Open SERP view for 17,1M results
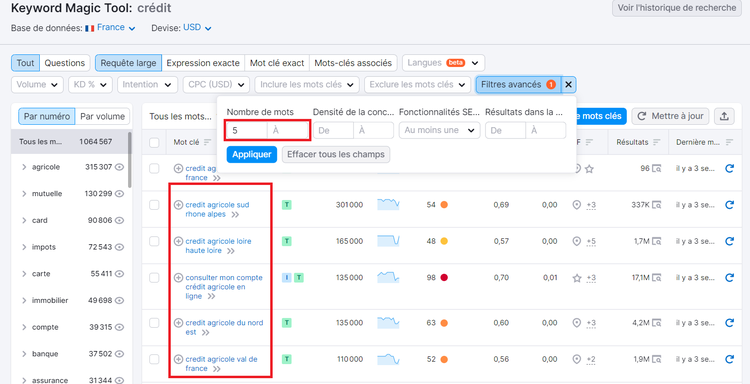Image resolution: width=750 pixels, height=384 pixels. (657, 277)
